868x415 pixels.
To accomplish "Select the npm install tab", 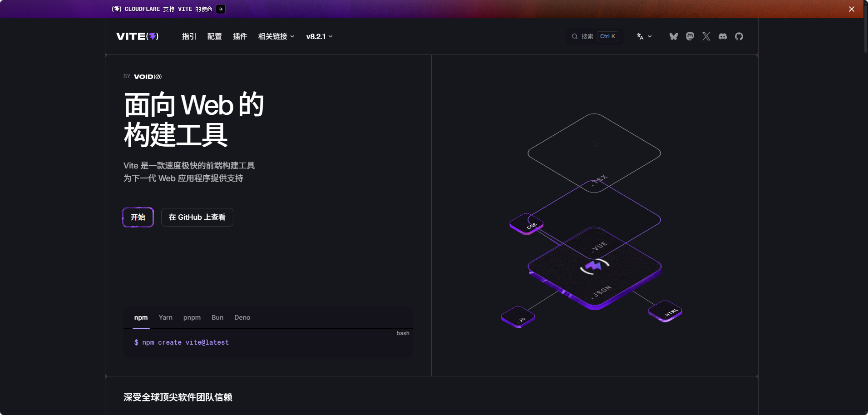I will [x=141, y=317].
